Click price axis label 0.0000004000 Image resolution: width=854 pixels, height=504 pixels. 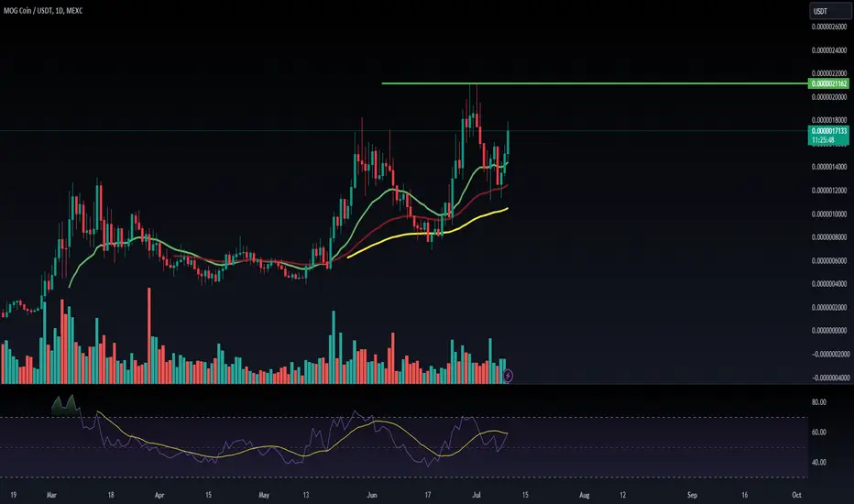click(x=829, y=284)
